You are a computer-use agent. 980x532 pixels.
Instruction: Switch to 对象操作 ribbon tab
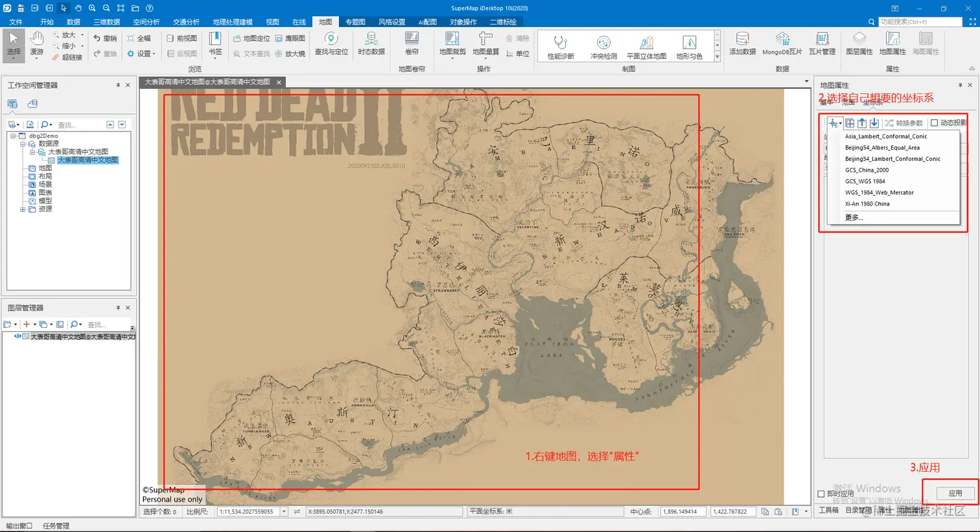[463, 22]
